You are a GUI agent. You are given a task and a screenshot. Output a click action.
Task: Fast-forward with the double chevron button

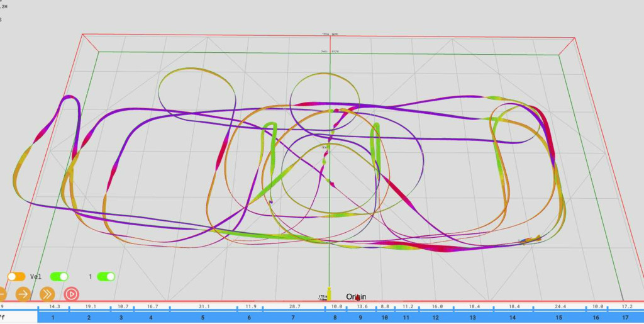[47, 294]
